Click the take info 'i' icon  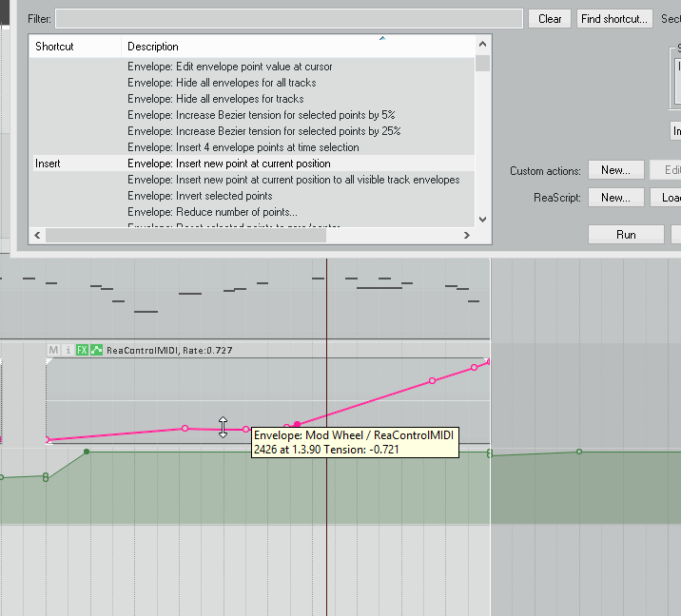(68, 350)
